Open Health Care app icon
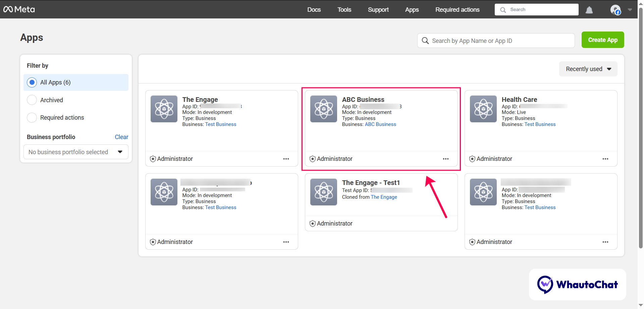The height and width of the screenshot is (309, 644). click(x=483, y=109)
